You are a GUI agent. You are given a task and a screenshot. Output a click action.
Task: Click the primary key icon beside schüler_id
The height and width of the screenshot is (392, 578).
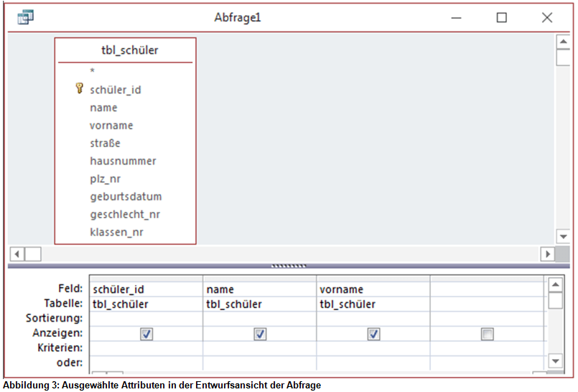tap(79, 89)
